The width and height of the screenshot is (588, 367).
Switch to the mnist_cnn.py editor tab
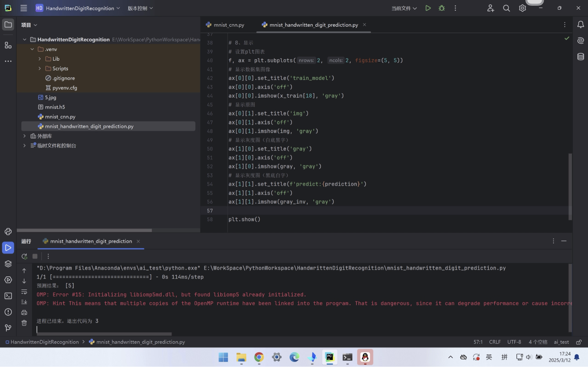225,25
